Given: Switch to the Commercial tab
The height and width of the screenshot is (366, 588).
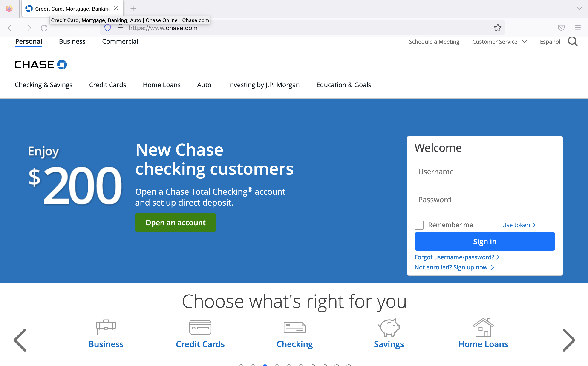Looking at the screenshot, I should click(x=120, y=41).
